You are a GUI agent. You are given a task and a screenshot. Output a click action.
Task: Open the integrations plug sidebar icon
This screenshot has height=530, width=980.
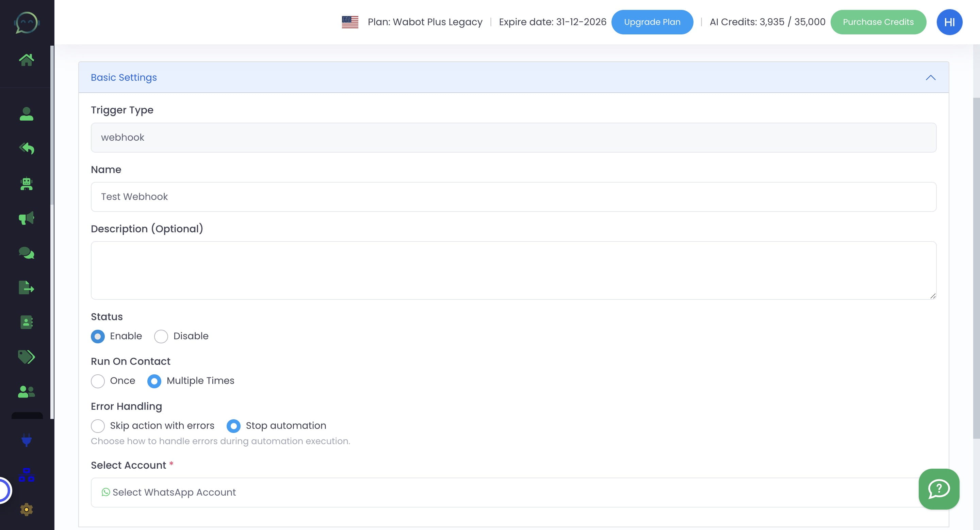click(26, 440)
